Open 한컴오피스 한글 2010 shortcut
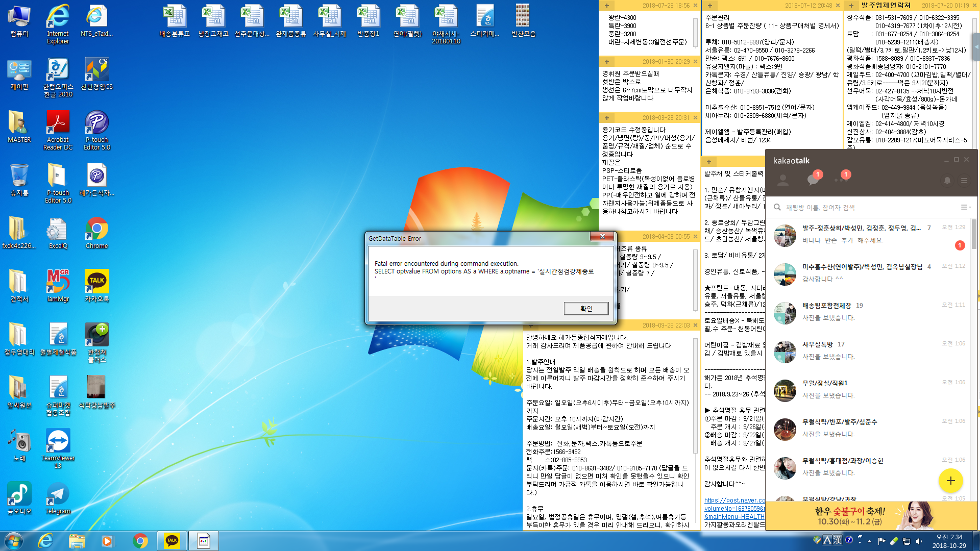This screenshot has width=980, height=551. pos(58,78)
